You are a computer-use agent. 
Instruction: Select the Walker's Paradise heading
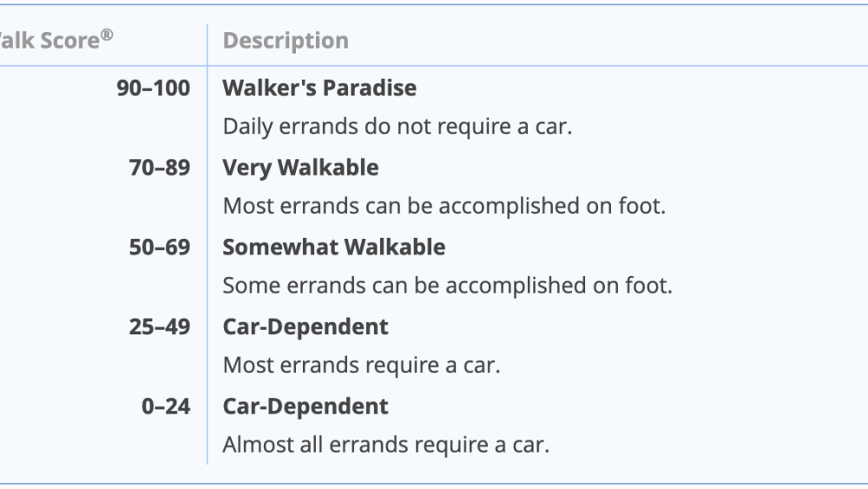tap(319, 88)
